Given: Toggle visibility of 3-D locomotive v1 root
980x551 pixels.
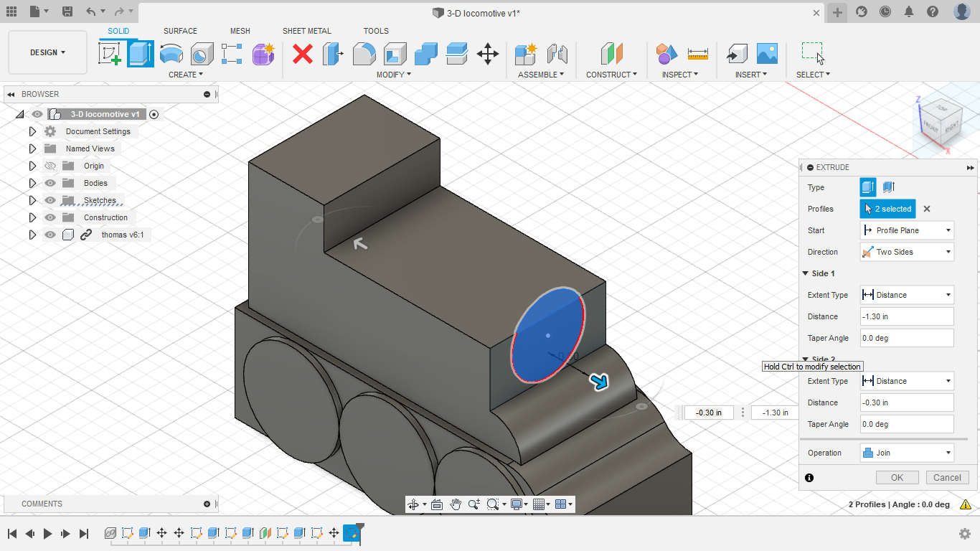Looking at the screenshot, I should click(x=37, y=114).
